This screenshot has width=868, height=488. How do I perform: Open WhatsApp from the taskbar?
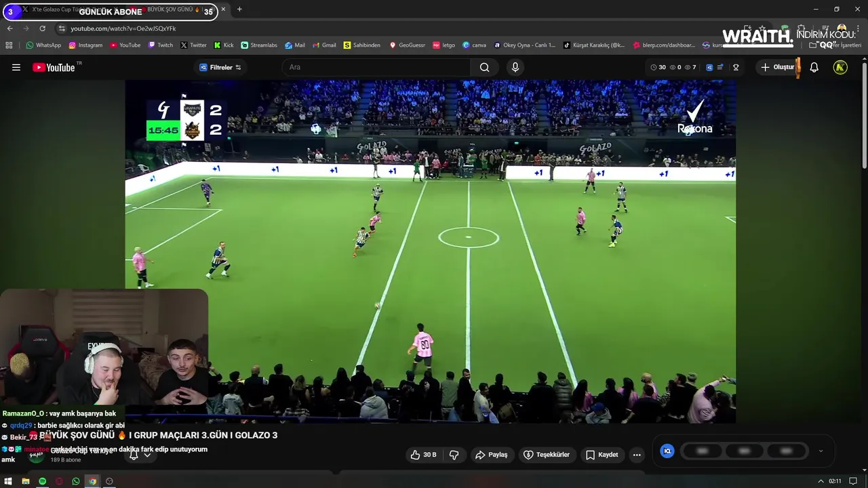[x=76, y=481]
